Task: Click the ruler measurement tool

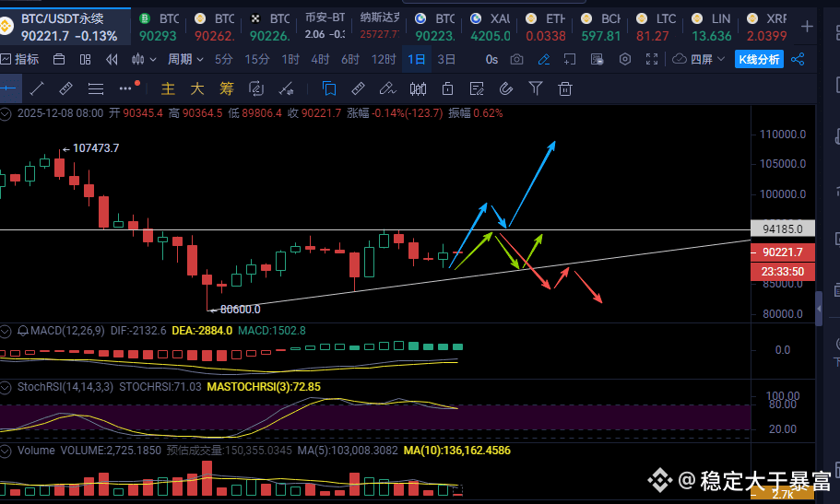Action: click(x=65, y=89)
